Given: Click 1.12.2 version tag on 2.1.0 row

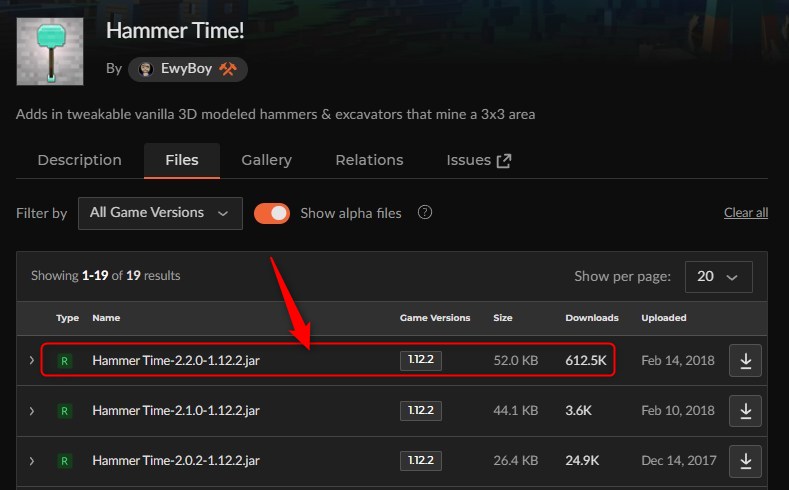Looking at the screenshot, I should click(x=421, y=411).
